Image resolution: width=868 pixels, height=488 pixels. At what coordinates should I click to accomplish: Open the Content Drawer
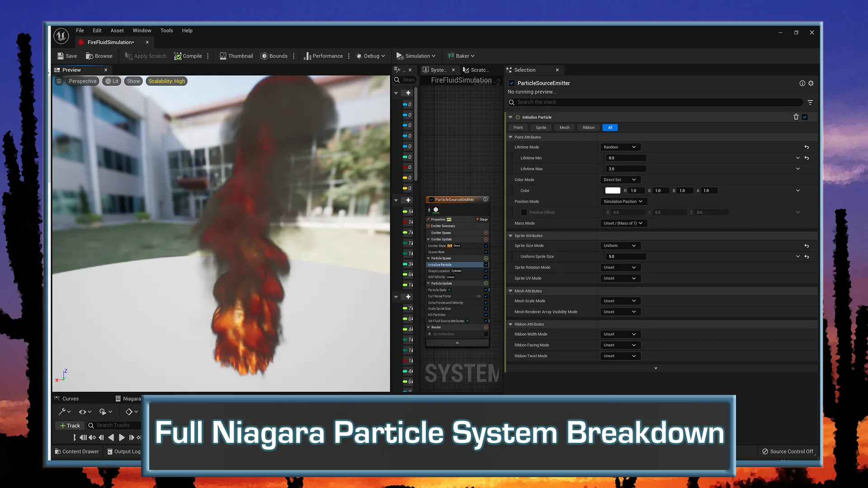pos(77,451)
